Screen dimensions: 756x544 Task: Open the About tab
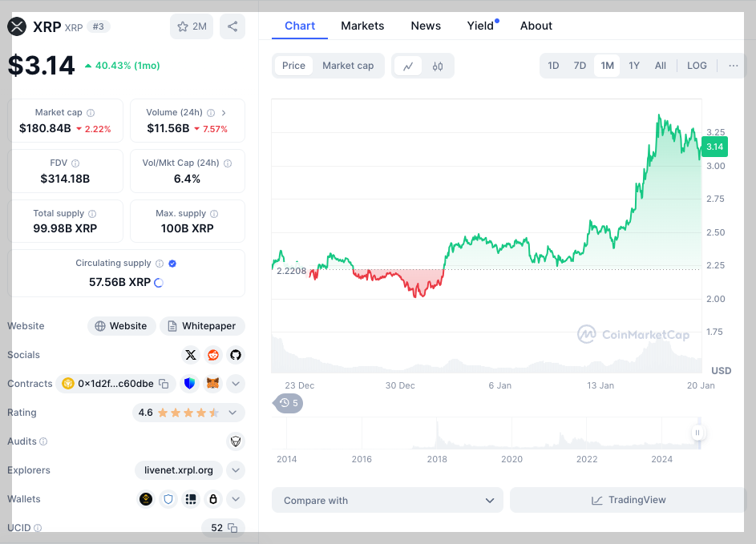tap(536, 26)
